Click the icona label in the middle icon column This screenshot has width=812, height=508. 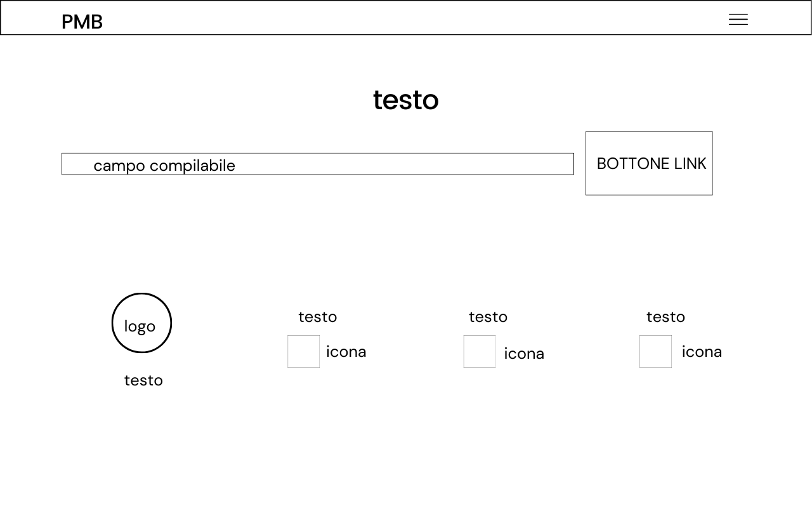coord(524,354)
